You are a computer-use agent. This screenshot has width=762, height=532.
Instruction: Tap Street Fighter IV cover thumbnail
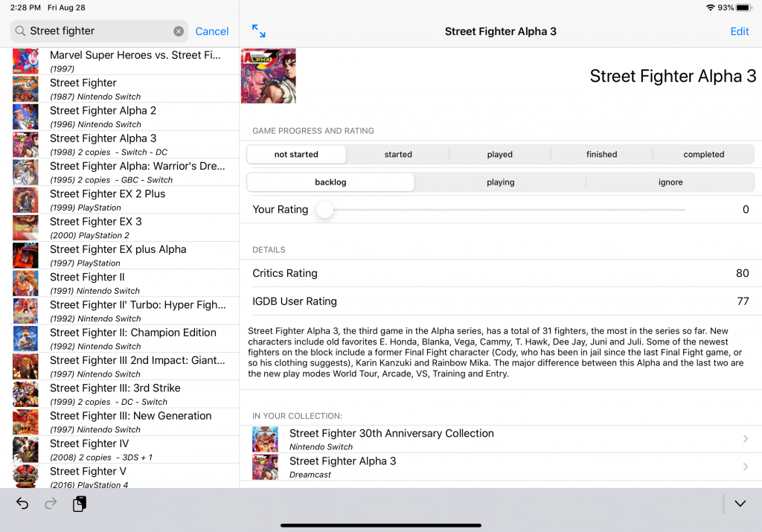[25, 449]
